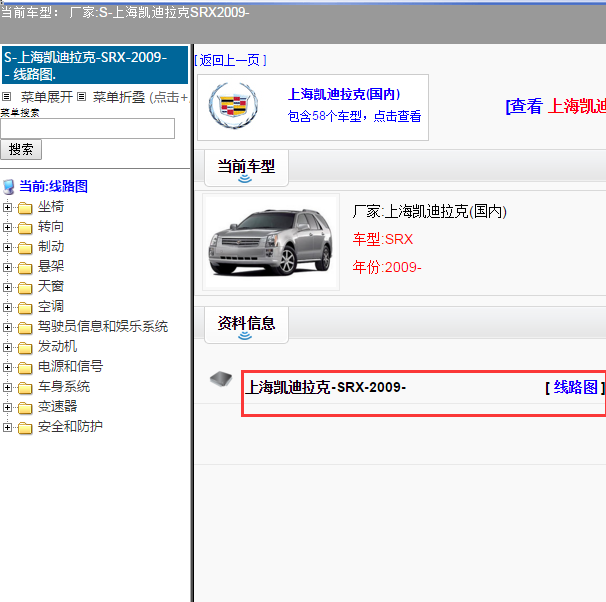Expand the 发动机 tree node

(7, 347)
